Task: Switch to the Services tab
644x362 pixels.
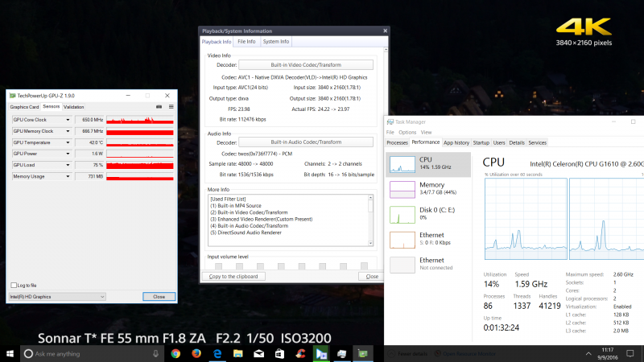Action: (537, 143)
